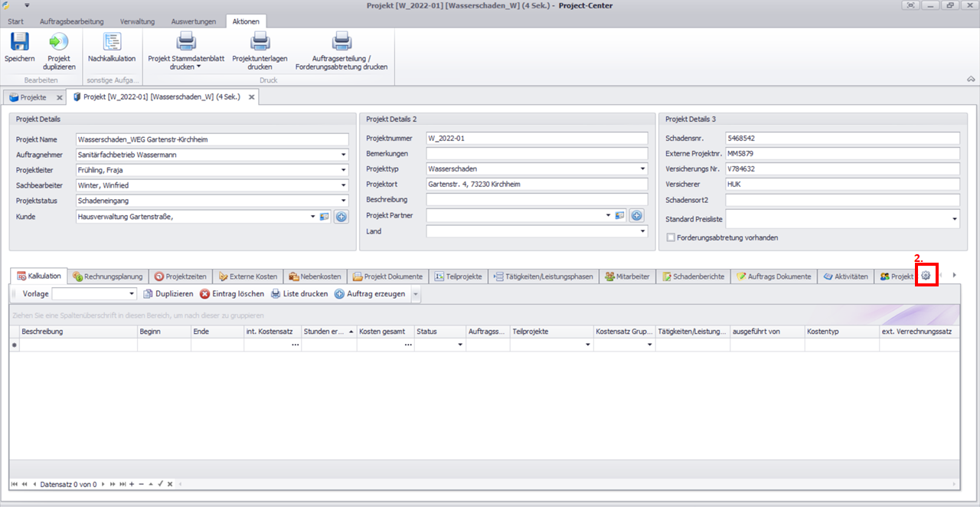Click the Eintrag löschen button
Image resolution: width=980 pixels, height=507 pixels.
click(x=232, y=294)
